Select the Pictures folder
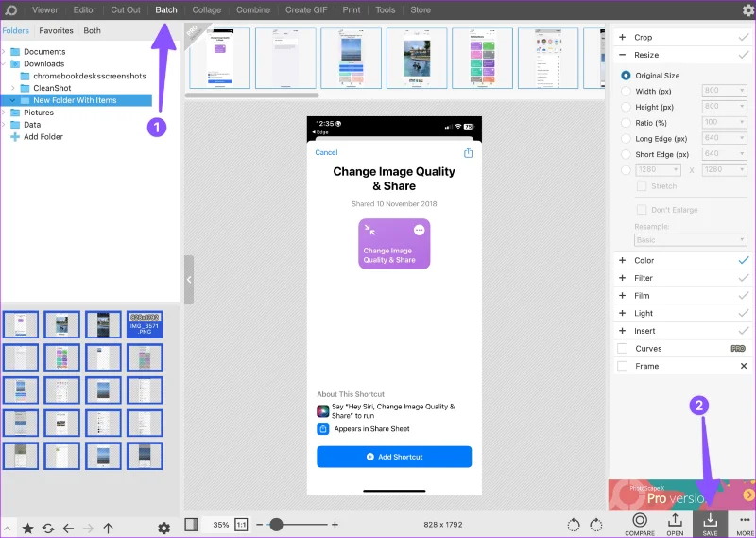Screen dimensions: 756x538 [39, 113]
